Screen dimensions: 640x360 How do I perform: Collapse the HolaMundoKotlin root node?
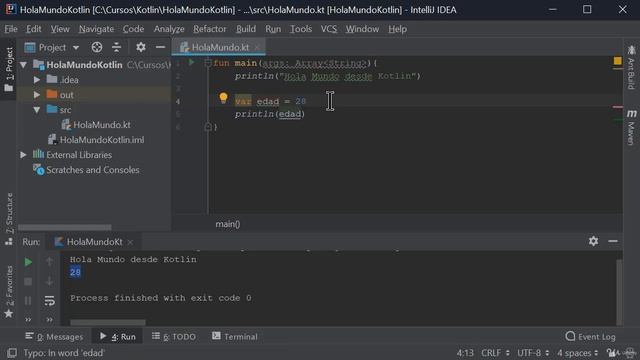(x=24, y=65)
